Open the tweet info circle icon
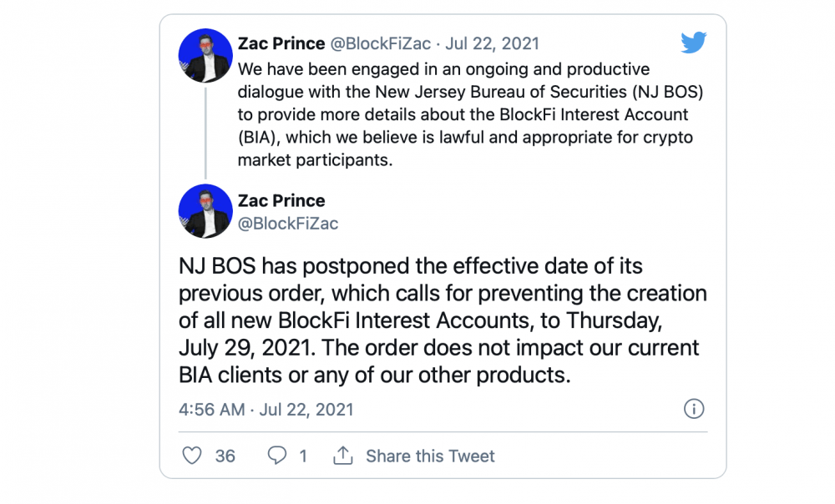This screenshot has height=504, width=835. pyautogui.click(x=694, y=409)
